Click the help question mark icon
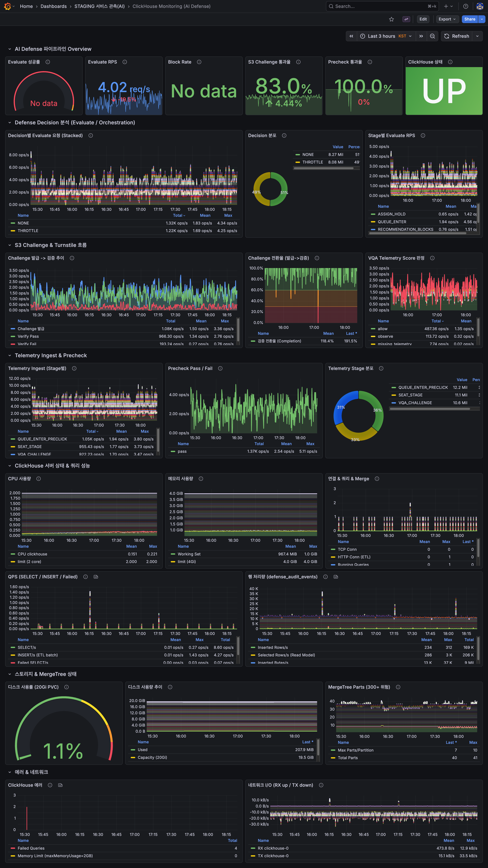The width and height of the screenshot is (488, 868). click(x=466, y=6)
